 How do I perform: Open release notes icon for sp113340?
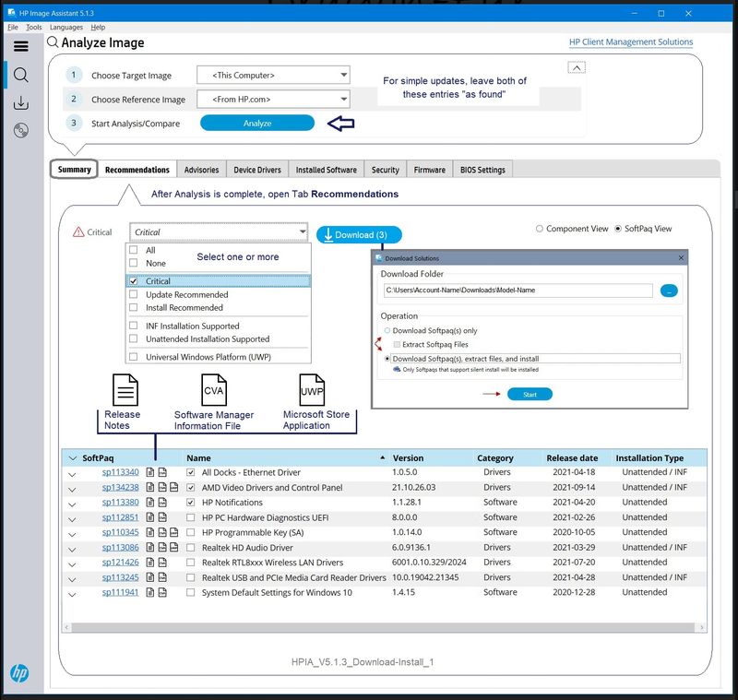(x=150, y=472)
